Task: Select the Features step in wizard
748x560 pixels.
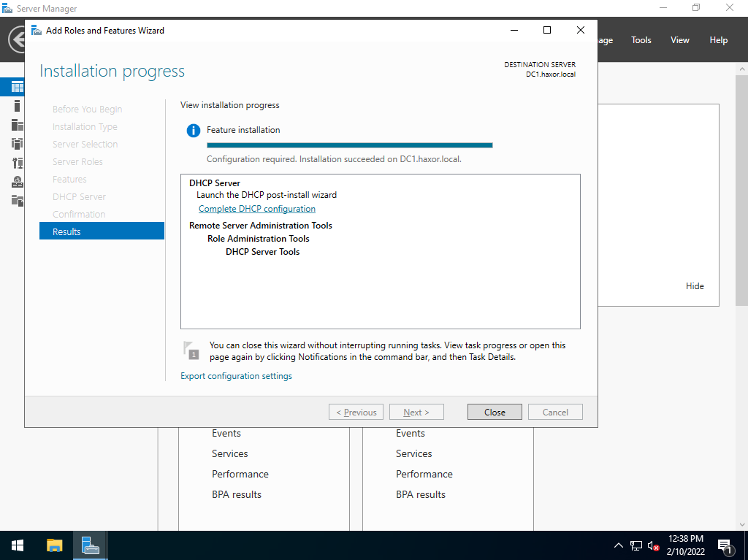Action: (69, 180)
